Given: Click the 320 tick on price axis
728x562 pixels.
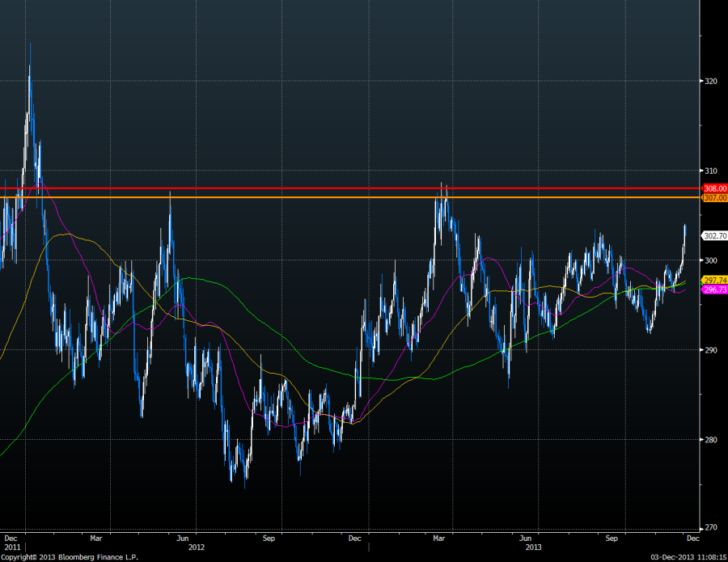Looking at the screenshot, I should (710, 81).
